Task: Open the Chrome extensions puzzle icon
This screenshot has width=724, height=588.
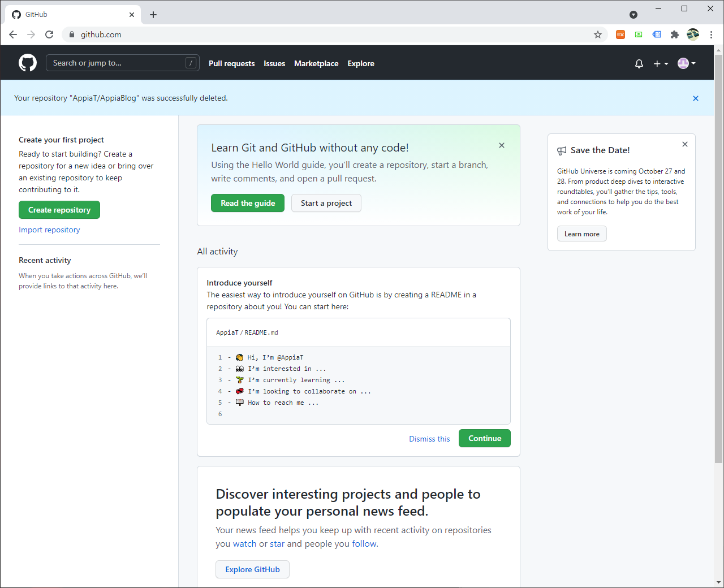Action: [675, 34]
